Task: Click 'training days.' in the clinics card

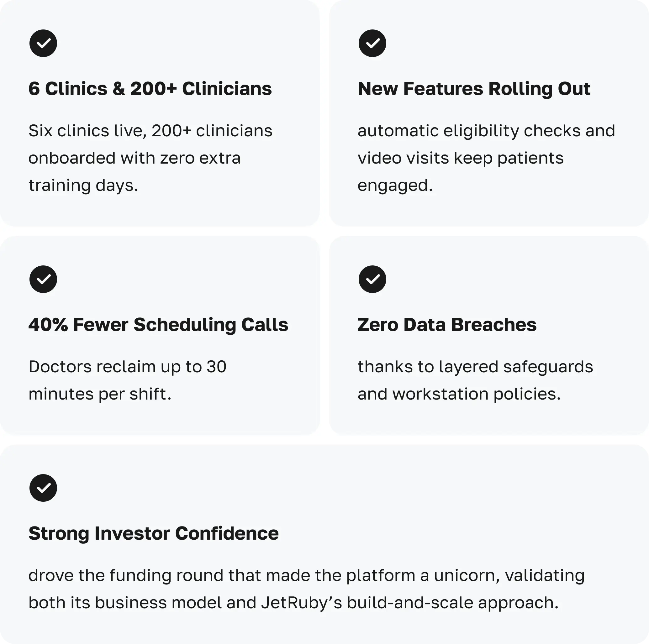Action: coord(83,186)
